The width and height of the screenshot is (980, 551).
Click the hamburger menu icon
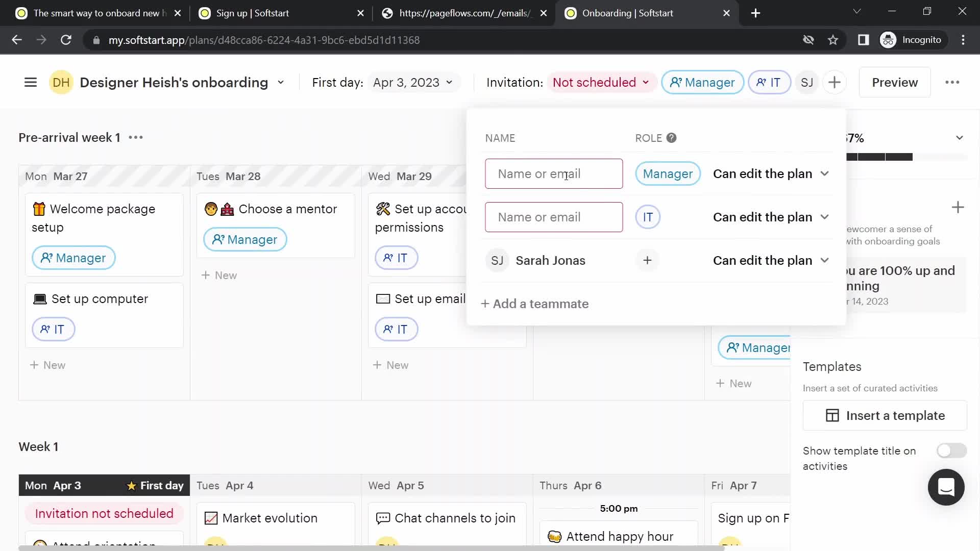pos(30,82)
